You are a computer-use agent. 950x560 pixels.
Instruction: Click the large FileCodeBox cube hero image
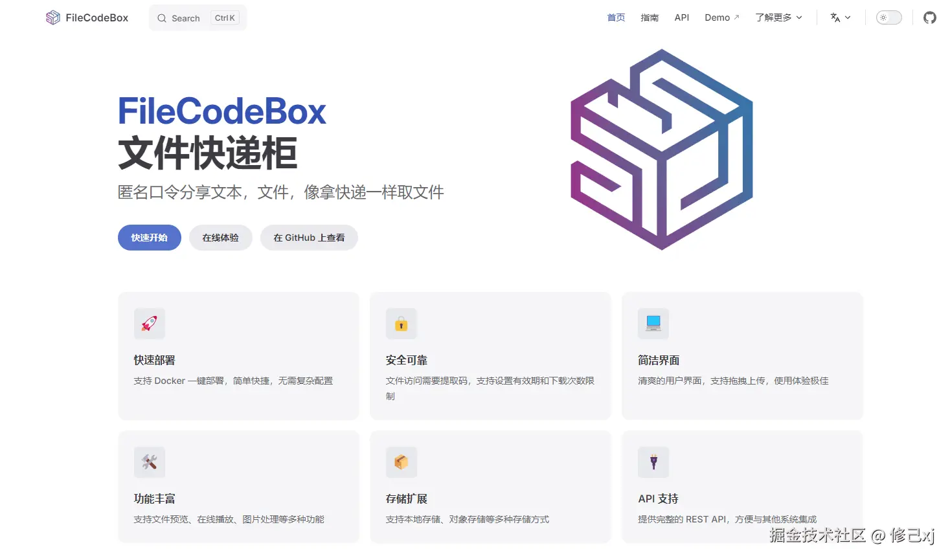[662, 150]
